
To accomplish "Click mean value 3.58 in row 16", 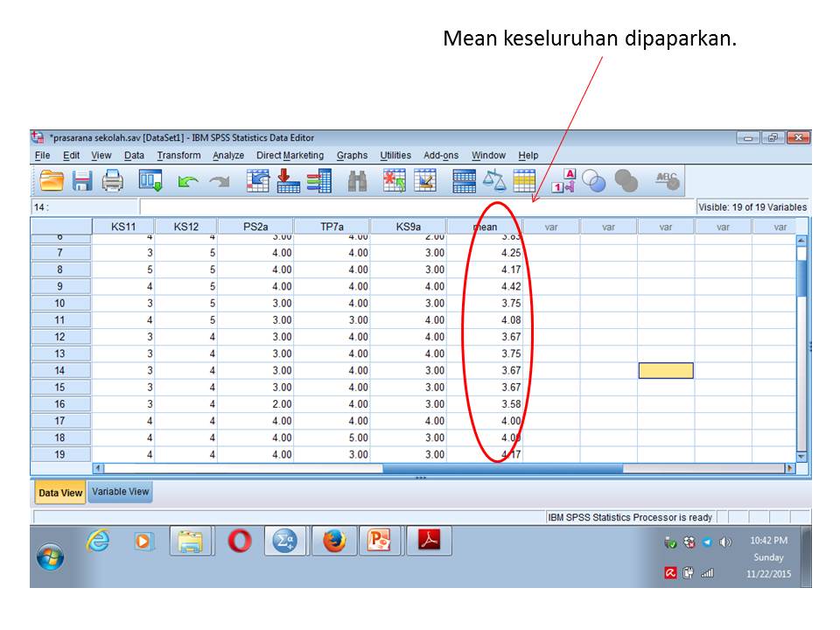I will [x=511, y=404].
